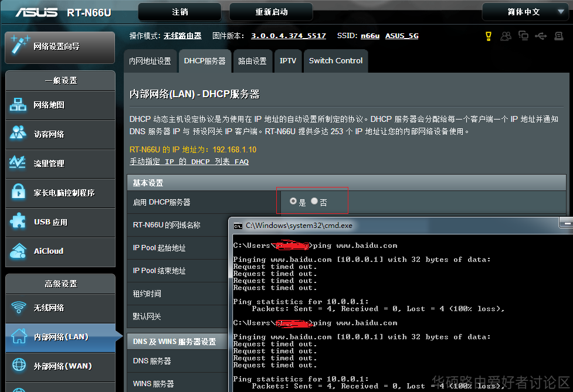Click the 无线路由器 operation mode link
Image resolution: width=573 pixels, height=392 pixels.
click(x=182, y=36)
